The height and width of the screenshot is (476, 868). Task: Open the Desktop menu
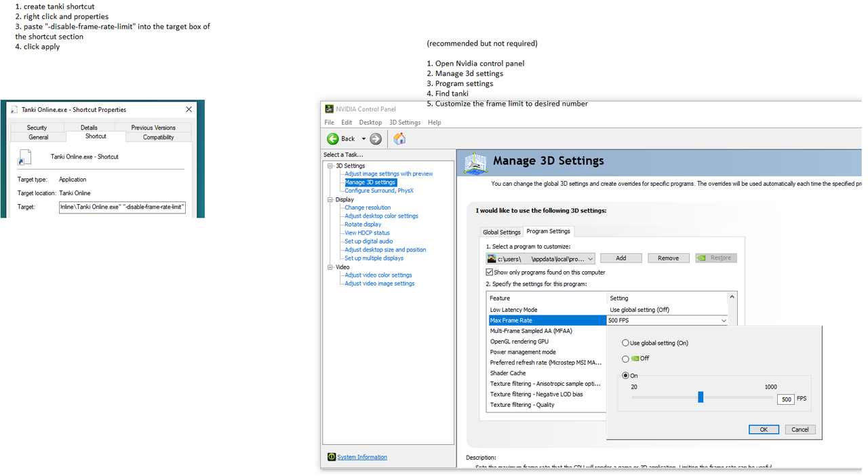coord(370,122)
